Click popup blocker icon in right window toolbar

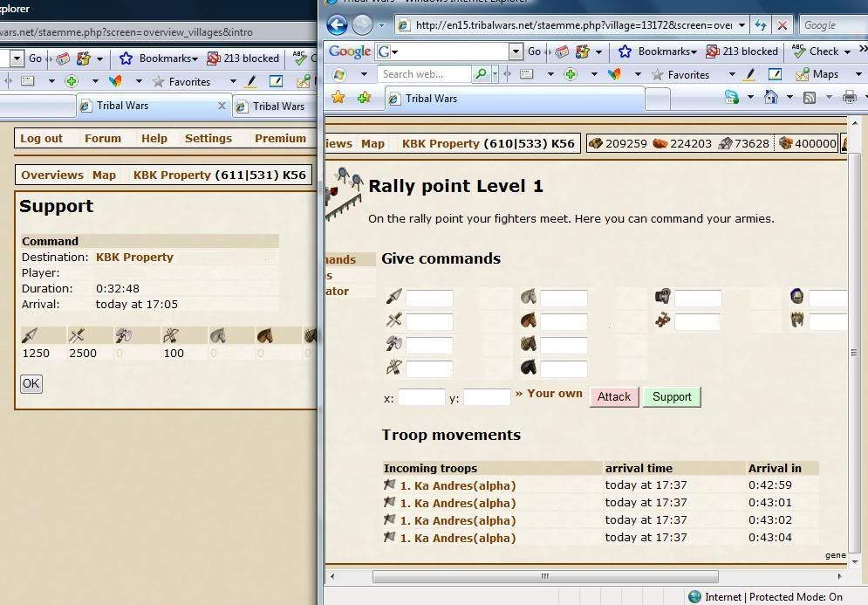[712, 52]
